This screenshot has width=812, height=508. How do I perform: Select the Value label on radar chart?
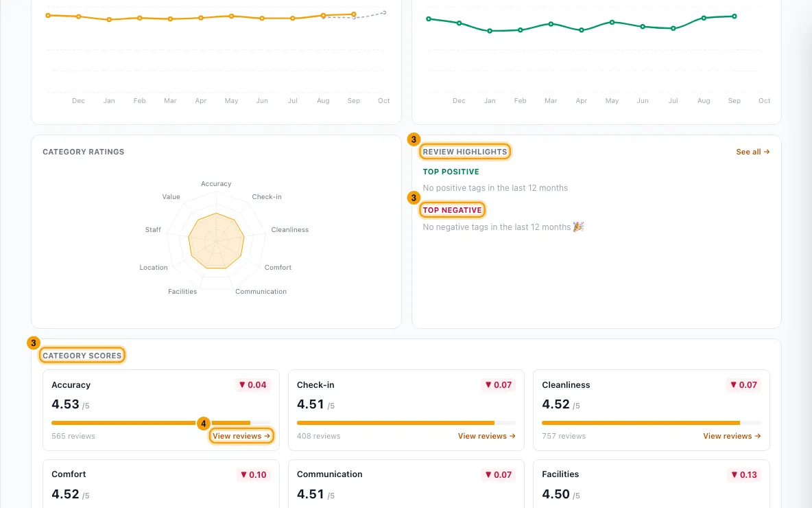[x=171, y=196]
